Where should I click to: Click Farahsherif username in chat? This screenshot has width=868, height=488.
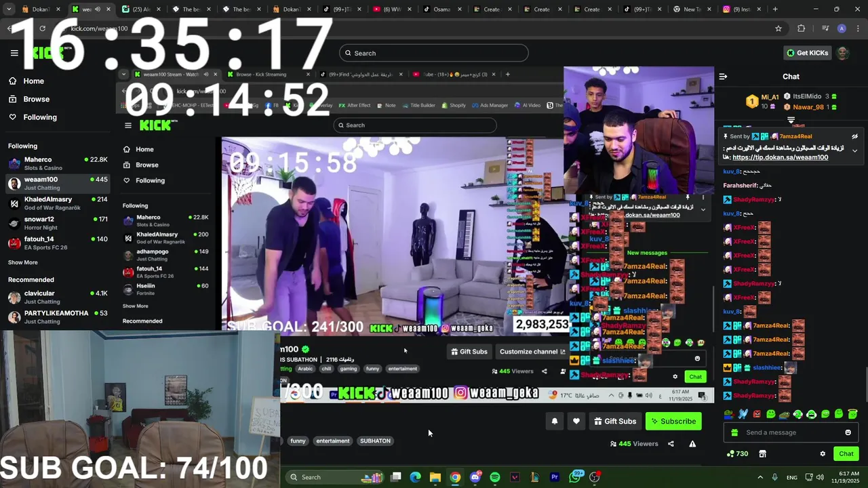[740, 185]
